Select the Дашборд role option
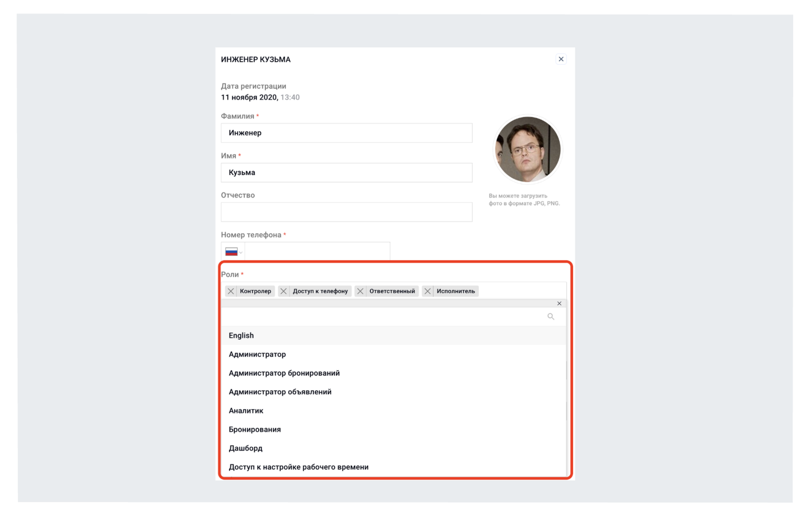This screenshot has width=812, height=516. (x=393, y=448)
